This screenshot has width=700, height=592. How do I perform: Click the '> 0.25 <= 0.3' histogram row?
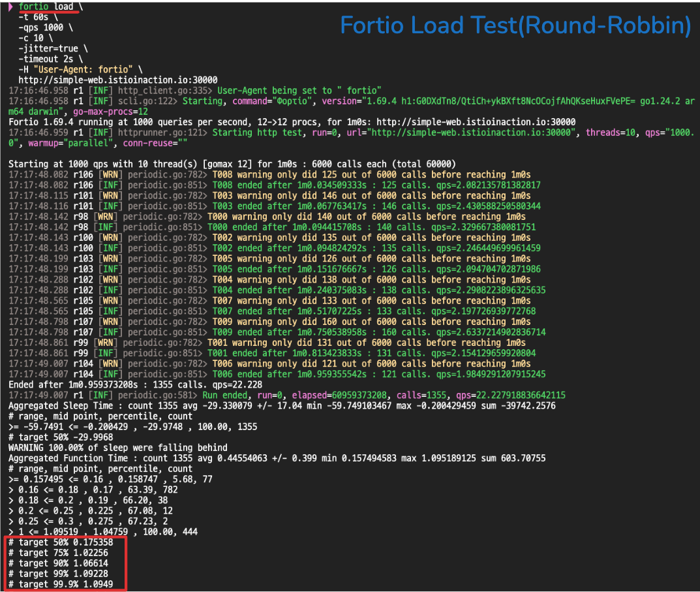tap(88, 522)
